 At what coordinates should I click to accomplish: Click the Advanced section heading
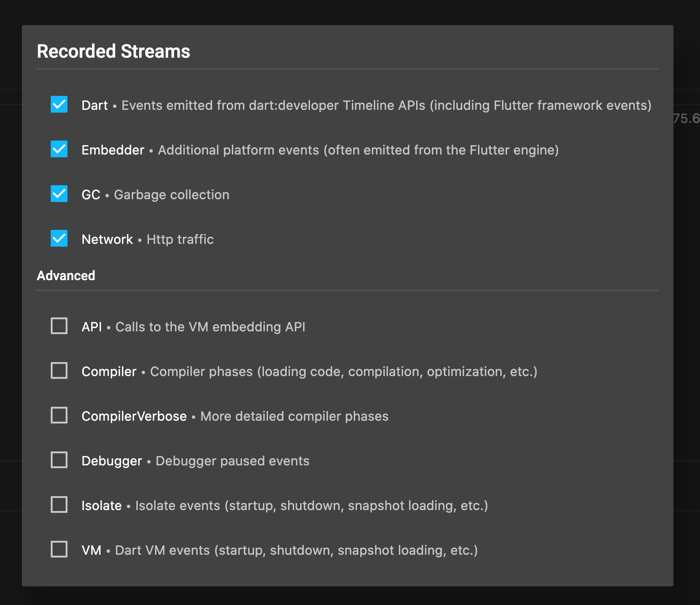pos(66,276)
